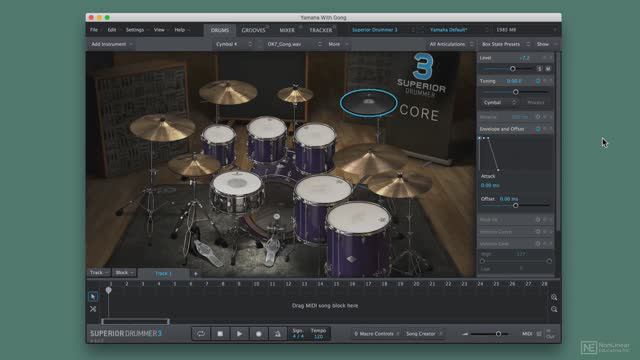
Task: Toggle the Loop button in the transport
Action: click(x=201, y=333)
